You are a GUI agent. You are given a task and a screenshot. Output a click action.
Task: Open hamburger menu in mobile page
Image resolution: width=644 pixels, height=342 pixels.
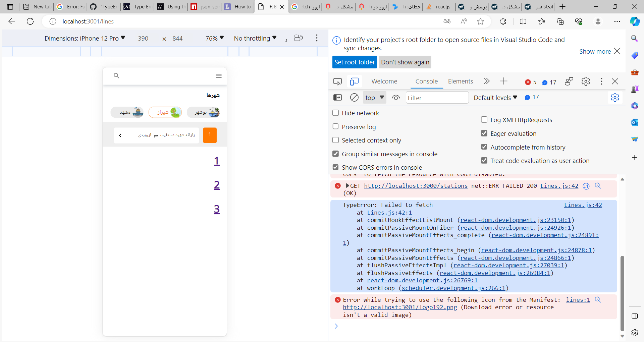(219, 76)
